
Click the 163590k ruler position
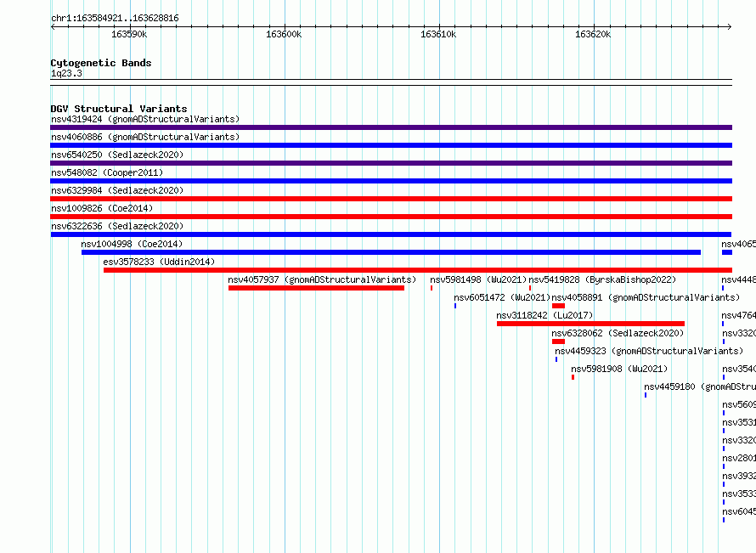[129, 34]
